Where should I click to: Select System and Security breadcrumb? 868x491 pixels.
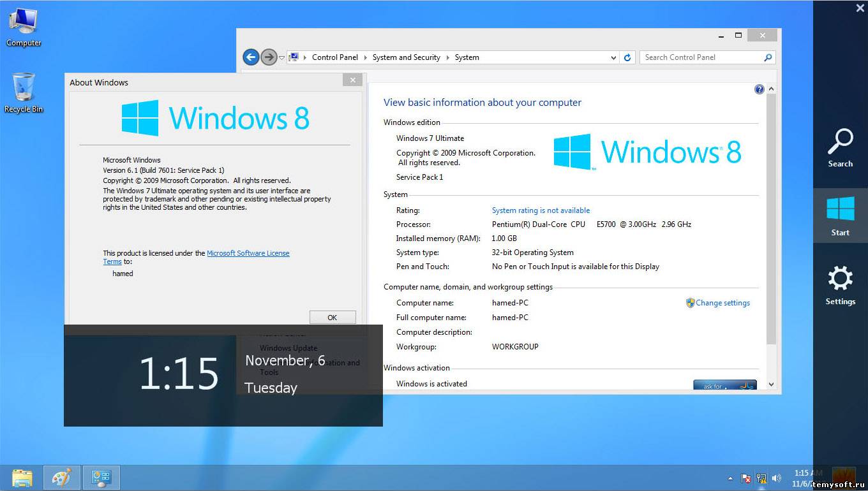pos(407,57)
